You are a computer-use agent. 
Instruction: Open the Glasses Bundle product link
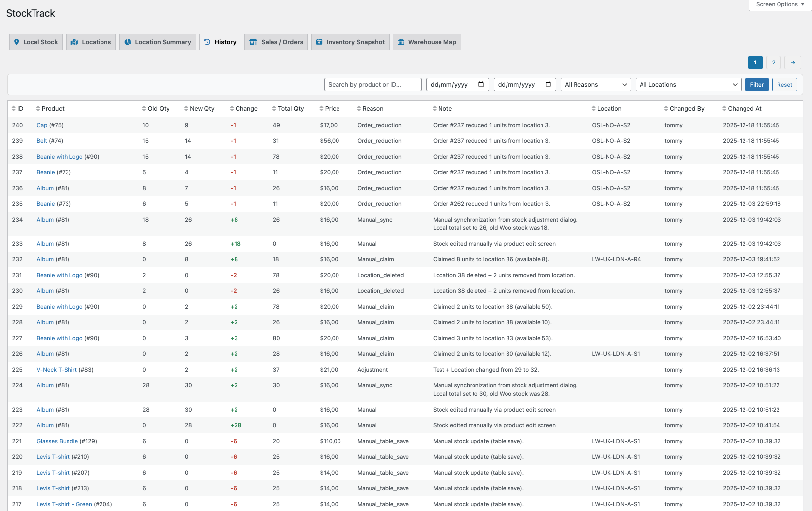pos(57,441)
